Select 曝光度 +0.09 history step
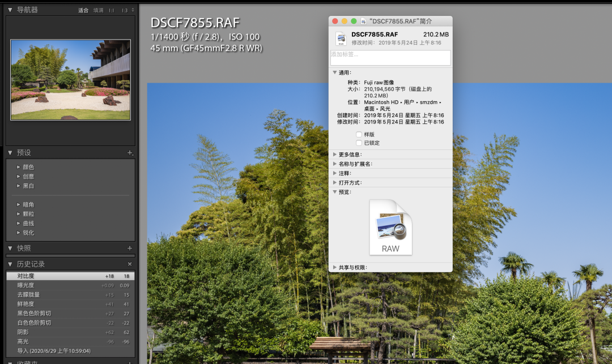Screen dimensions: 612x364 71,285
